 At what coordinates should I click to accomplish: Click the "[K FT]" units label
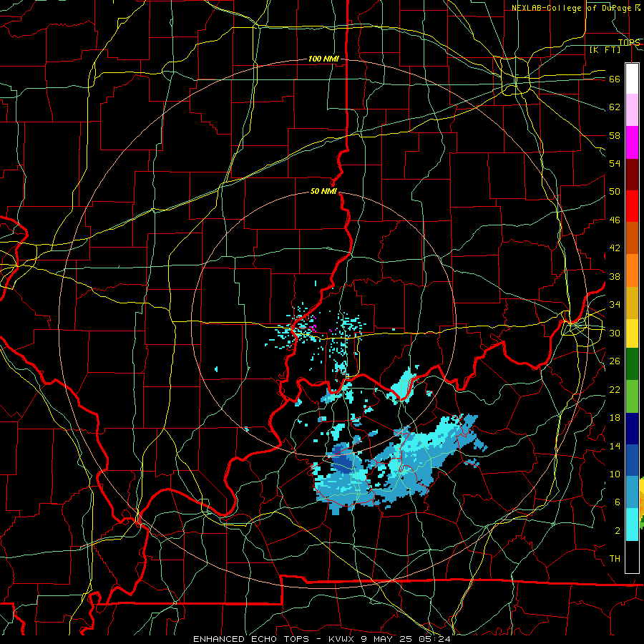605,50
